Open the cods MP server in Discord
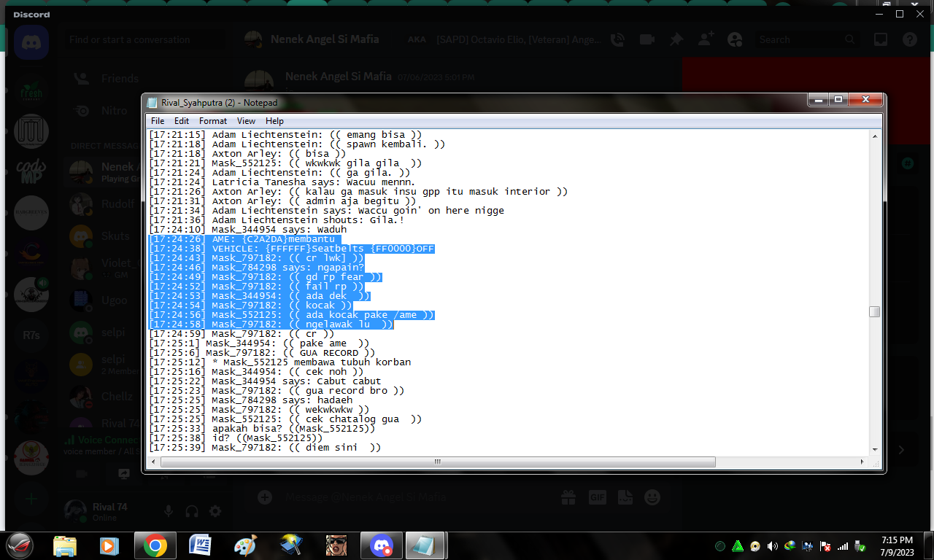Image resolution: width=934 pixels, height=560 pixels. pyautogui.click(x=31, y=172)
